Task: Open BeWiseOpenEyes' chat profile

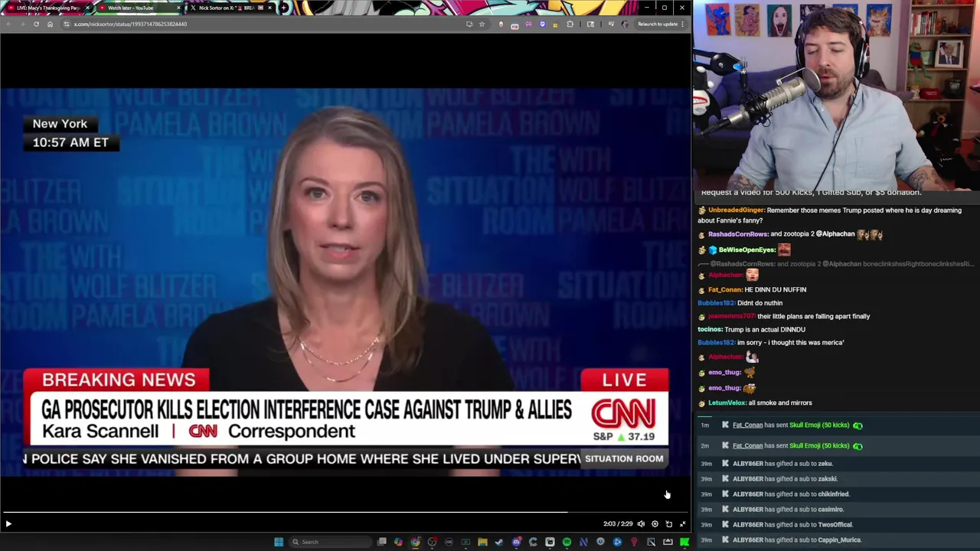Action: (747, 250)
